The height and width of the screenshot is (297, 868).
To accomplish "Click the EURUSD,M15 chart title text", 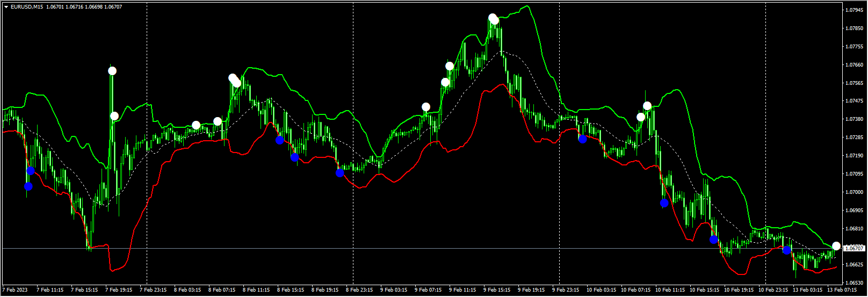I will (27, 7).
